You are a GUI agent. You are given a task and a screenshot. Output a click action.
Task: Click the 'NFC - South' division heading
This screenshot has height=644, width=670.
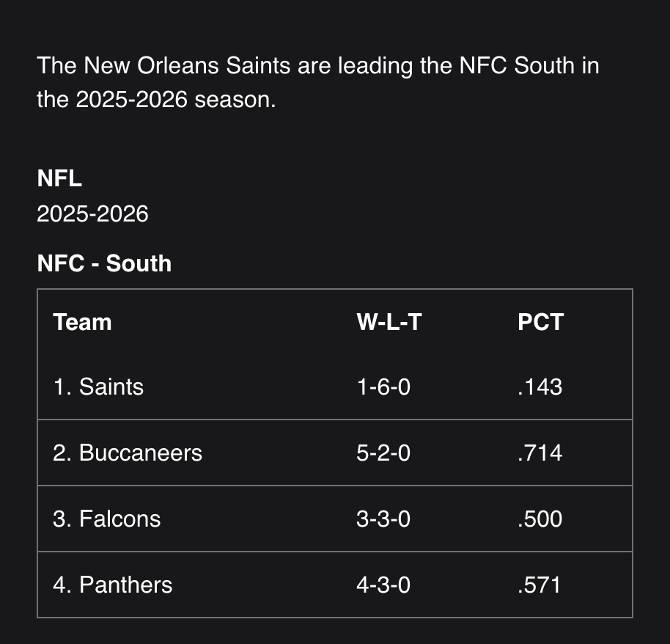[104, 263]
